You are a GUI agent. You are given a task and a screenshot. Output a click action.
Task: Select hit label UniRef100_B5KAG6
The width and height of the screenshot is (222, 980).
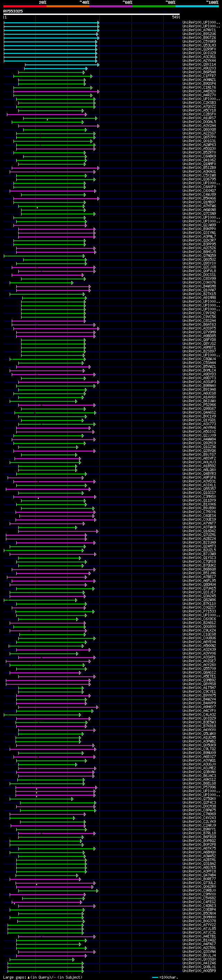199,198
